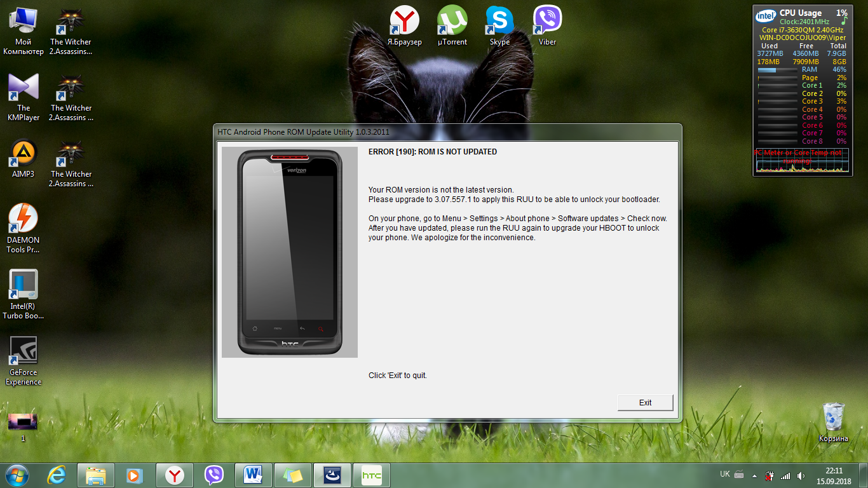The height and width of the screenshot is (488, 868).
Task: Select the 'ERROR [190]: ROM IS NOT UPDATED' heading
Action: 433,152
